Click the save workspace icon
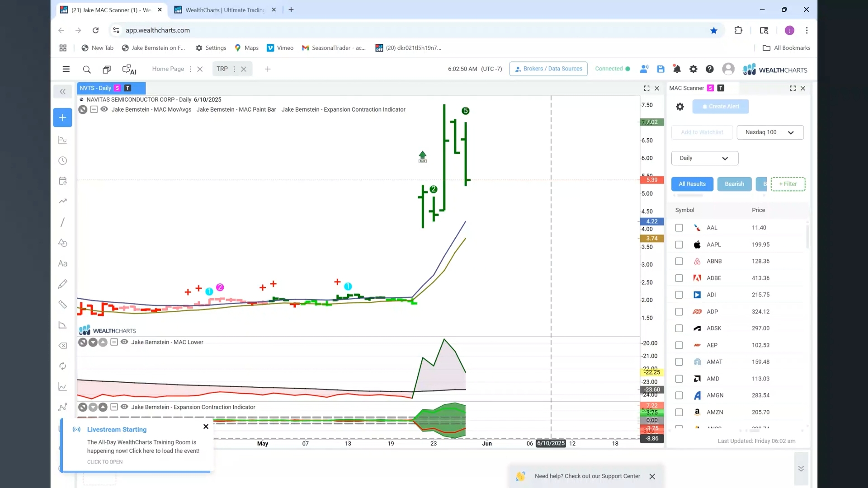Screen dimensions: 868x488 (660, 69)
